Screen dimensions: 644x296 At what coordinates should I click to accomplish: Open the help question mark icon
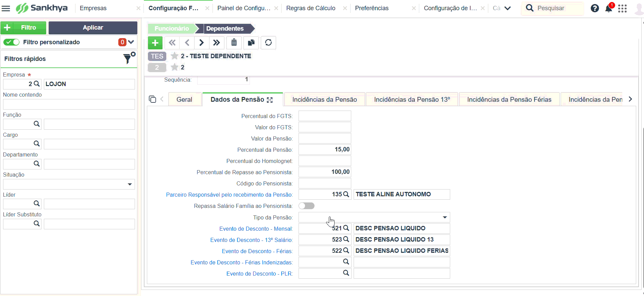595,8
